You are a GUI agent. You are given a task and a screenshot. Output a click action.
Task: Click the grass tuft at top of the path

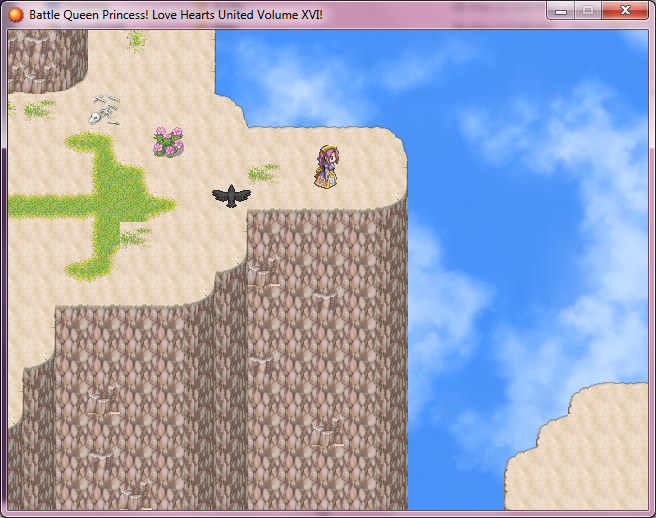136,40
